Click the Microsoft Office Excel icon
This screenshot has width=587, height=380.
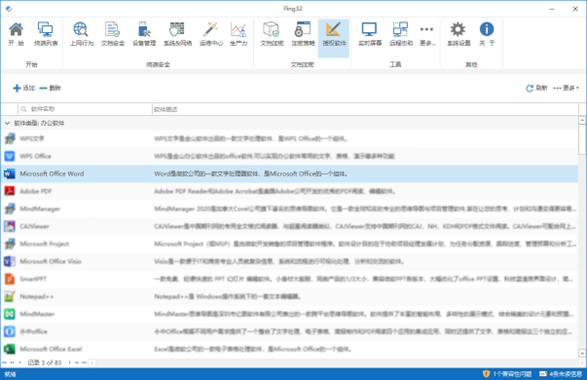(x=9, y=349)
